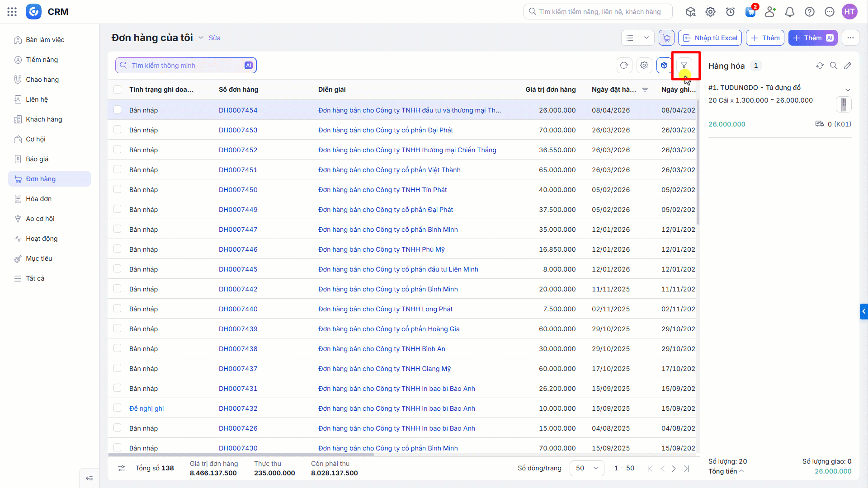Viewport: 868px width, 488px height.
Task: Edit goods with the pencil icon
Action: (848, 66)
